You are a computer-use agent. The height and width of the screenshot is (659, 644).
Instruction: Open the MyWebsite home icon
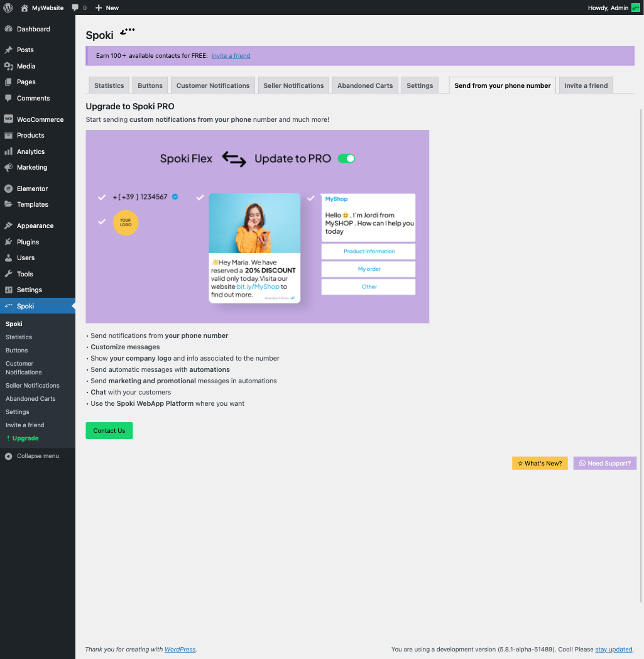coord(25,8)
